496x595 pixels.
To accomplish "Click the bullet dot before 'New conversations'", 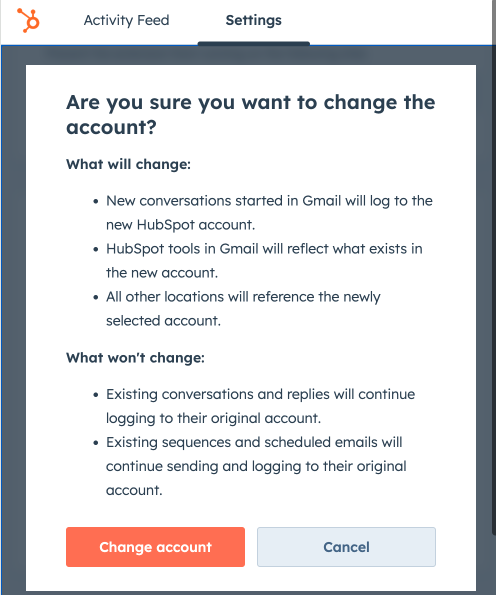I will [x=96, y=201].
